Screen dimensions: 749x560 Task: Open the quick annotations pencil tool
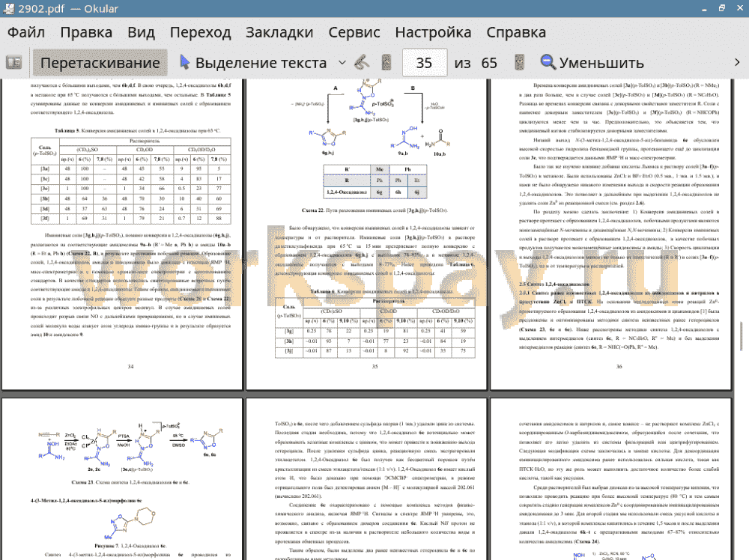point(362,63)
